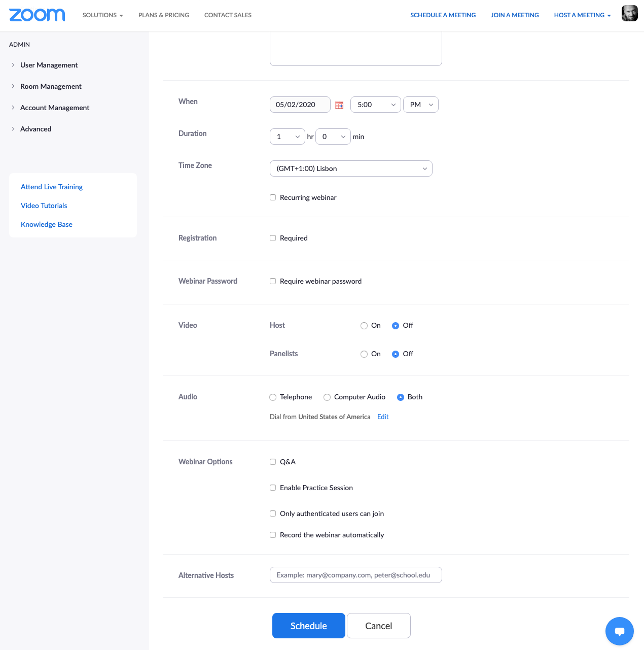The height and width of the screenshot is (650, 644).
Task: Click Edit dial-in country link
Action: pyautogui.click(x=383, y=417)
